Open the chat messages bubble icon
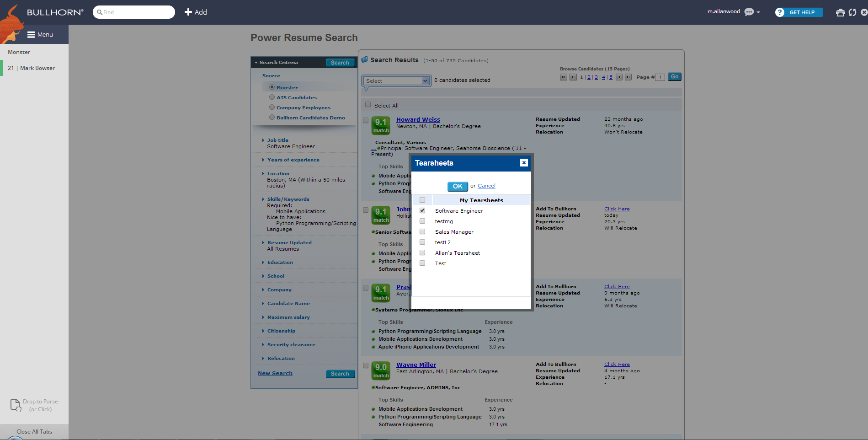The height and width of the screenshot is (440, 868). [749, 12]
